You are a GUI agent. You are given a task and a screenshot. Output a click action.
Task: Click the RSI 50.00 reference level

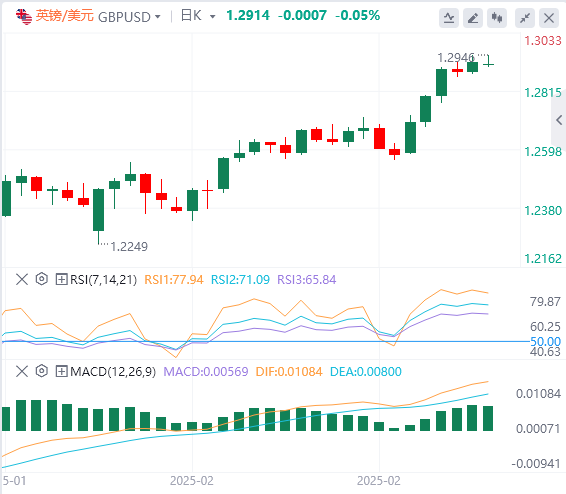(x=545, y=341)
